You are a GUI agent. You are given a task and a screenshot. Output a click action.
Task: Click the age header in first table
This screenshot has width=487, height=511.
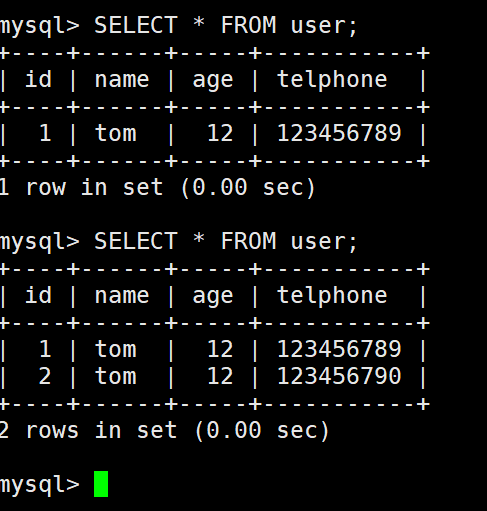pyautogui.click(x=213, y=82)
